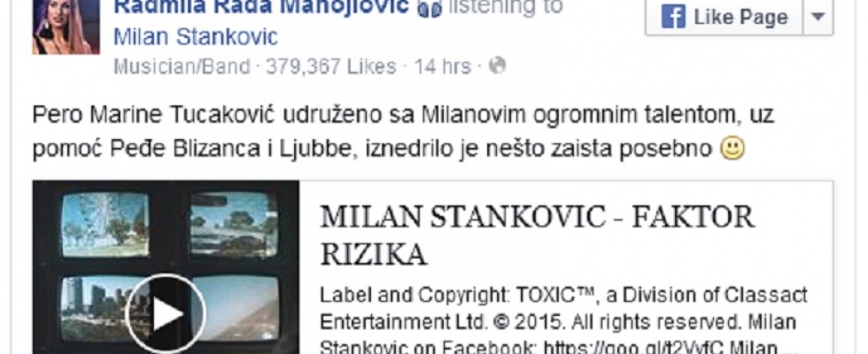Screen dimensions: 868x354
Task: Click the top-right TV screen in thumbnail
Action: coord(234,224)
